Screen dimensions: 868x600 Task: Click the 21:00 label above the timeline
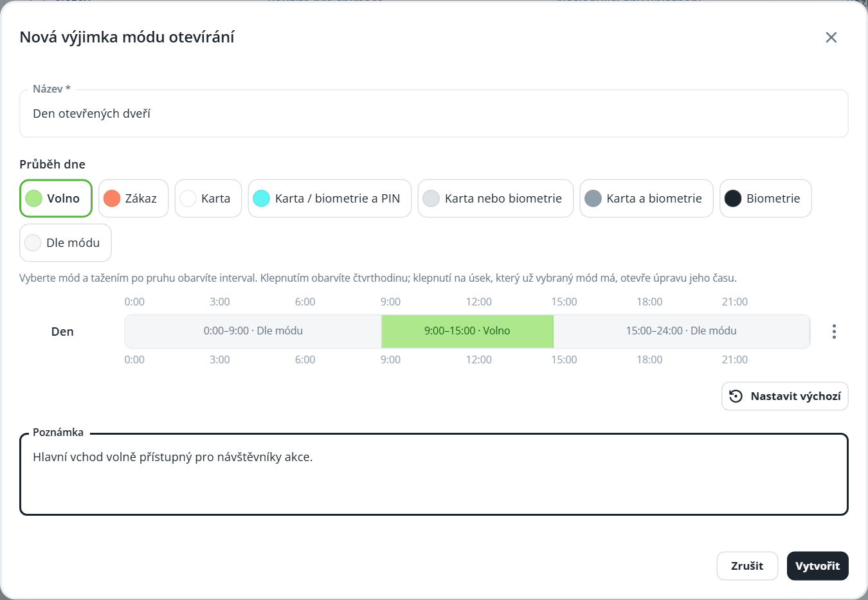point(735,302)
